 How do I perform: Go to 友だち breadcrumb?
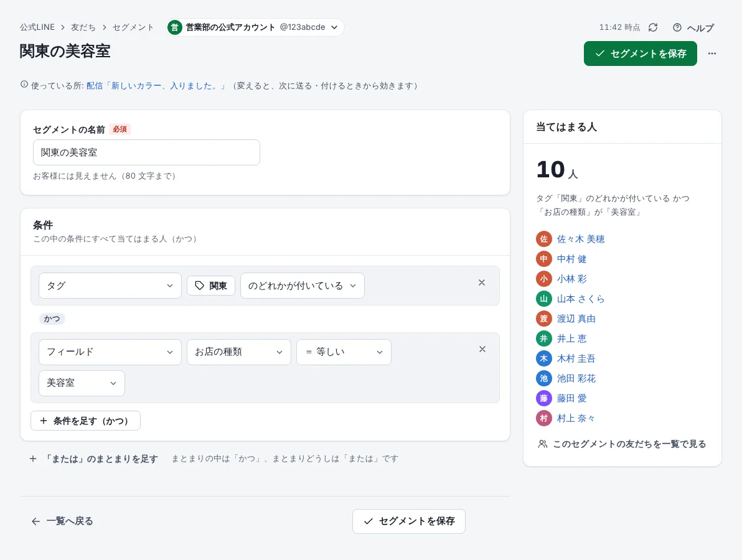(83, 27)
